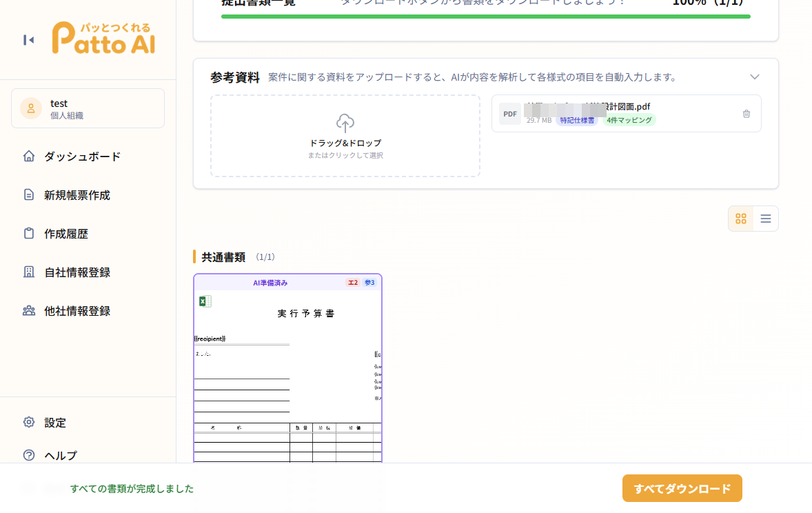
Task: Click the 新規帳票作成 document icon
Action: coord(29,195)
